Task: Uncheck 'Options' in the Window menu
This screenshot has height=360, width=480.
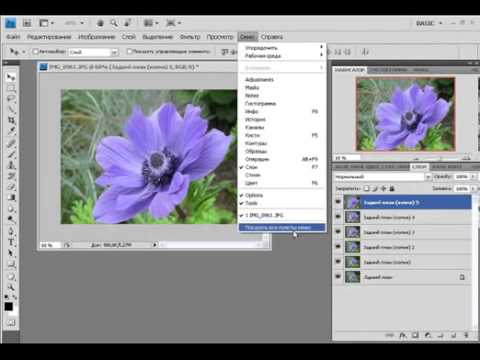Action: point(281,195)
